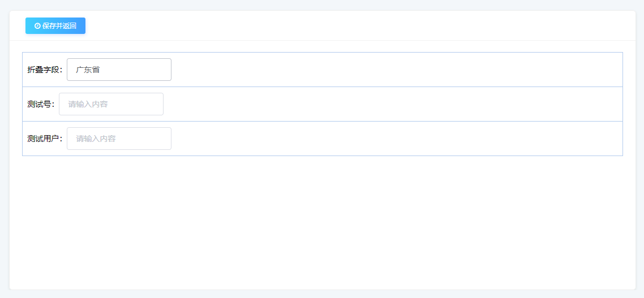Click empty space in the 测试号 row

click(392, 104)
